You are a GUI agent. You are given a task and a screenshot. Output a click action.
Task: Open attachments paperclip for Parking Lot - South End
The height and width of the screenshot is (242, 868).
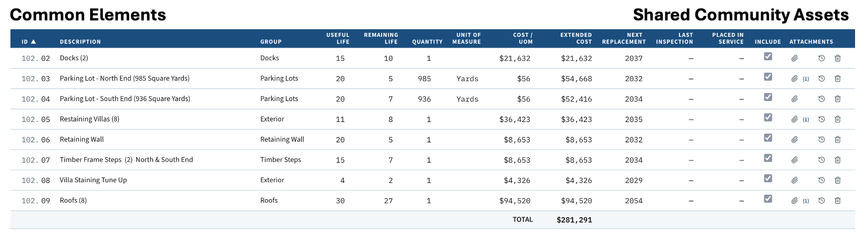(x=794, y=99)
